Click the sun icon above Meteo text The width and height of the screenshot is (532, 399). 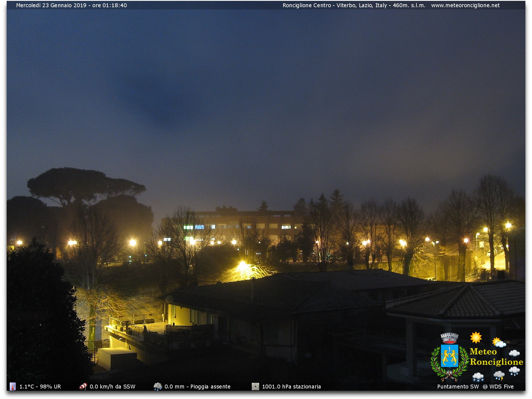tap(476, 337)
